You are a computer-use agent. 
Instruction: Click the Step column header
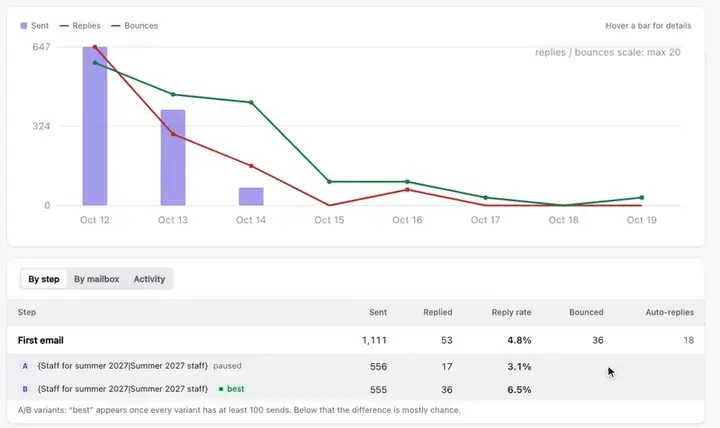(27, 312)
